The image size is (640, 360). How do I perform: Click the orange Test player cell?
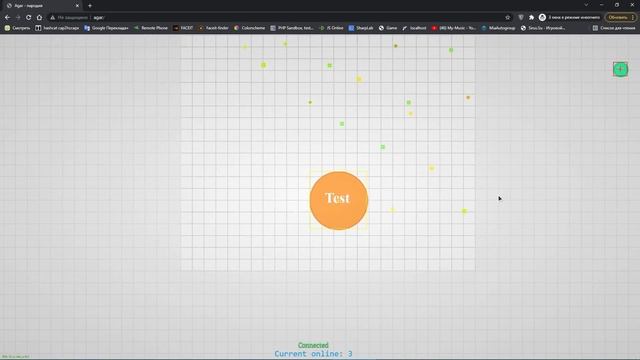[339, 200]
